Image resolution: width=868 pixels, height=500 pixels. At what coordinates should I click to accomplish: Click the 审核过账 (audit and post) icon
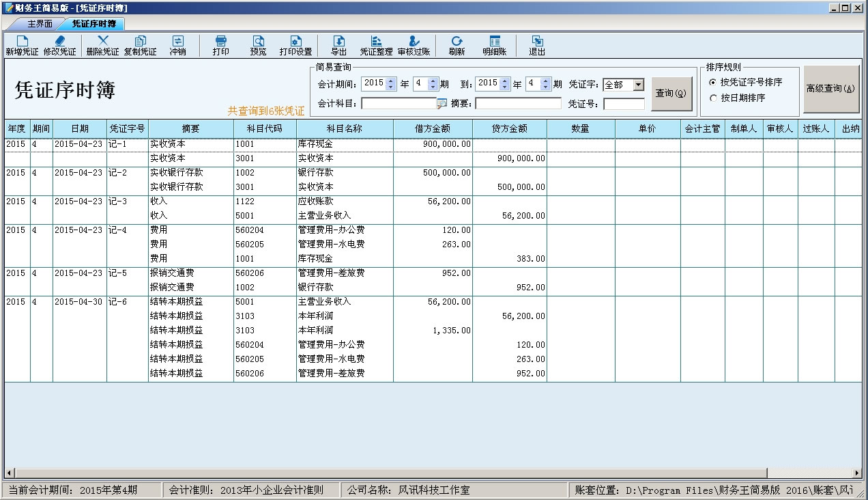[414, 46]
